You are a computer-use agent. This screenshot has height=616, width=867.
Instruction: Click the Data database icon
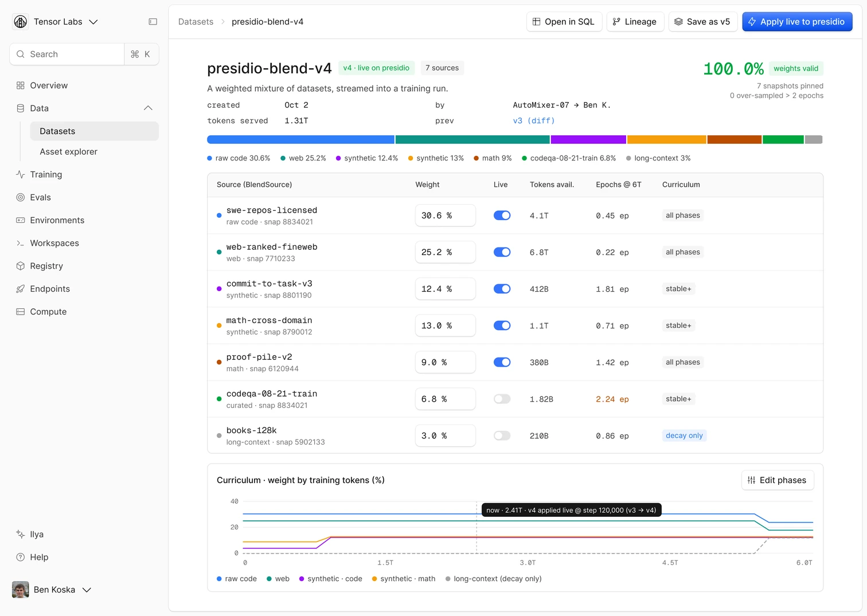click(x=21, y=108)
